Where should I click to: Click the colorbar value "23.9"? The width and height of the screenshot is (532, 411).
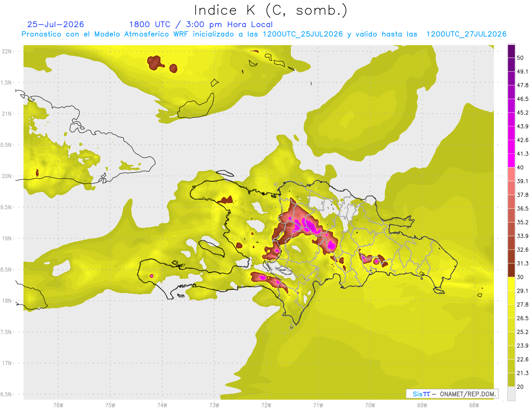pos(523,345)
